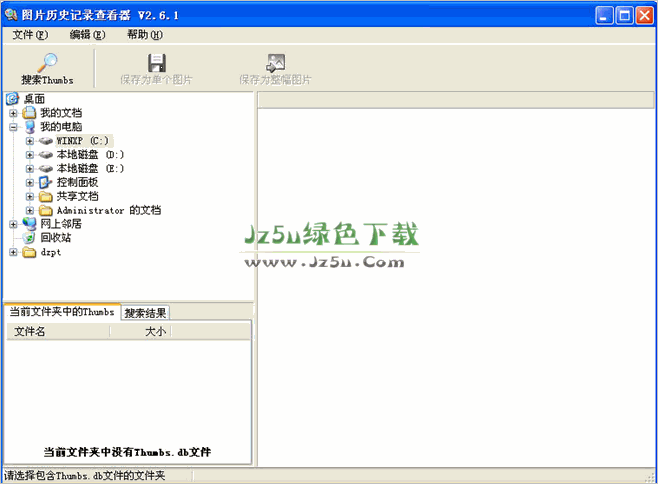Maximize the 图片历史记录查看器 window

[x=624, y=16]
